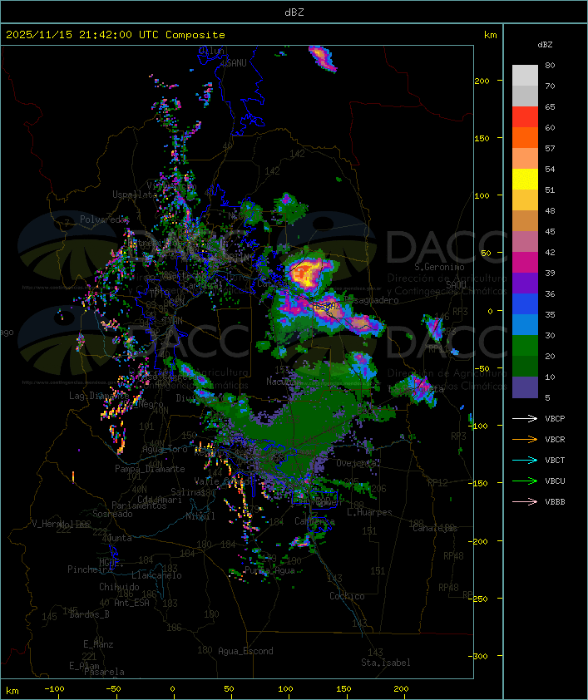Click the pink VBBB arrow icon

[x=525, y=502]
